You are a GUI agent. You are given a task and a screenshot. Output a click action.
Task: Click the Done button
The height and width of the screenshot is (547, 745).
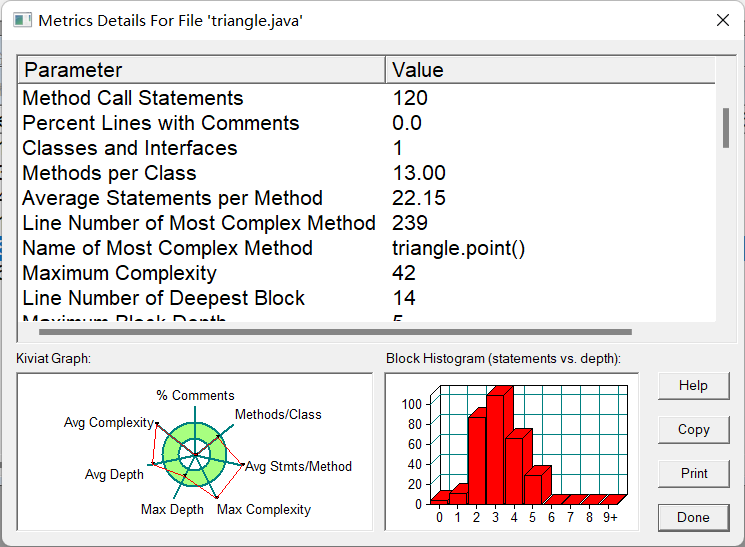click(x=693, y=517)
